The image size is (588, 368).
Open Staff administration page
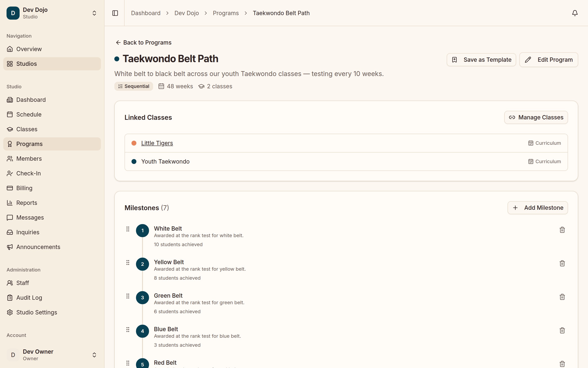click(52, 283)
